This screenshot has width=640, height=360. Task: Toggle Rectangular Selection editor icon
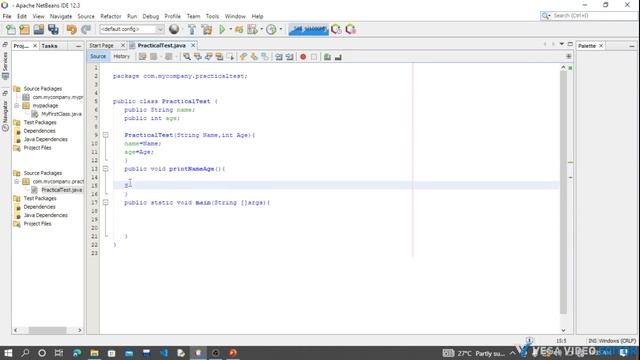[230, 57]
